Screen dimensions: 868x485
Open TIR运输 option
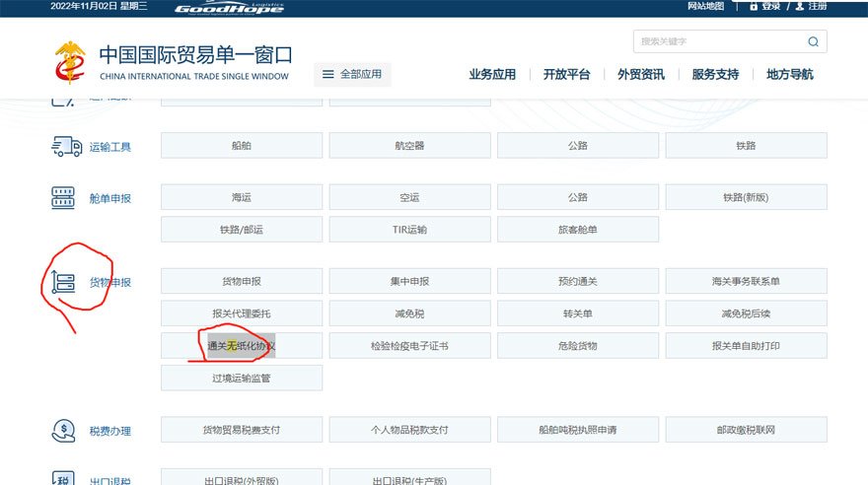click(409, 230)
